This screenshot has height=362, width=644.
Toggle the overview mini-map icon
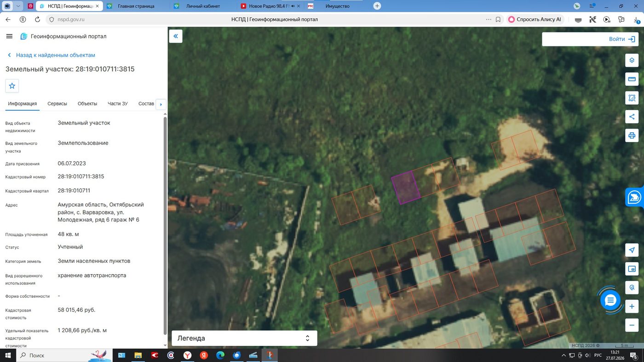click(x=632, y=269)
